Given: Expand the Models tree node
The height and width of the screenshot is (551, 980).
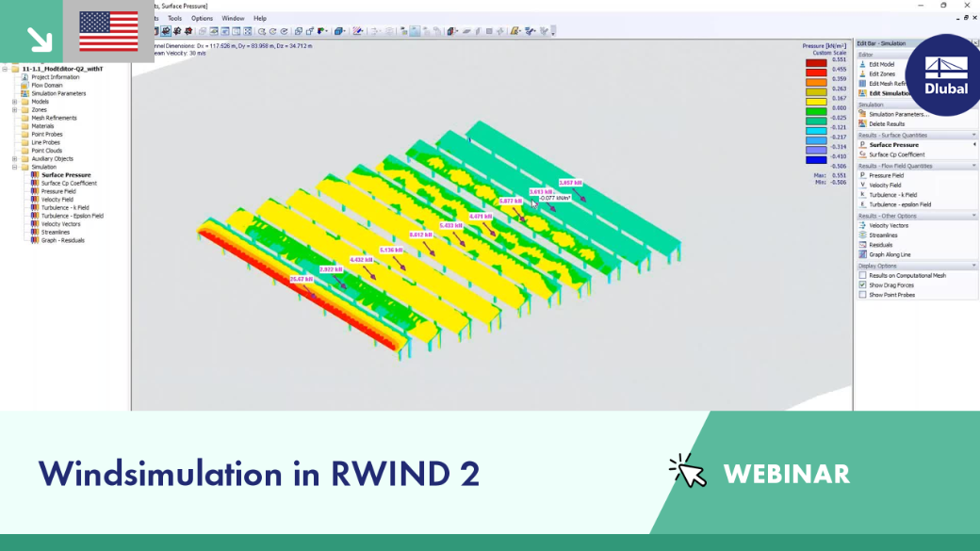Looking at the screenshot, I should tap(14, 101).
